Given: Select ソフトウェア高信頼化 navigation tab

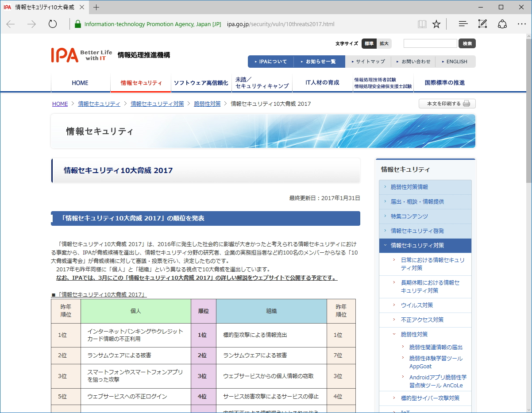Looking at the screenshot, I should 201,83.
